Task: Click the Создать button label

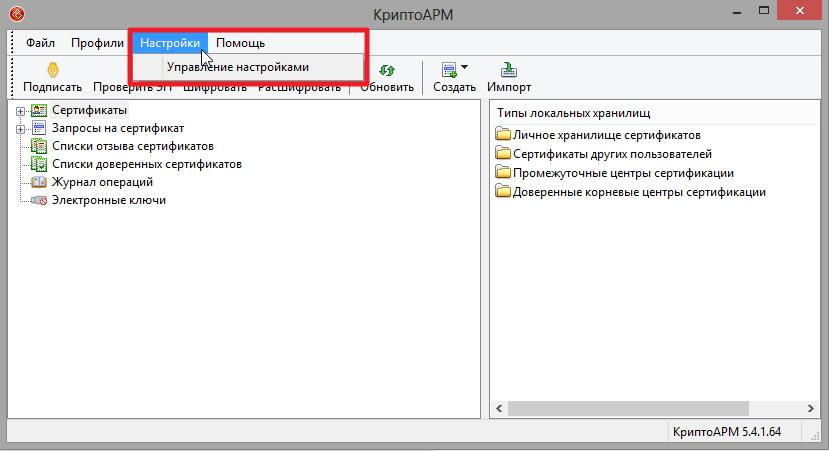Action: coord(455,87)
